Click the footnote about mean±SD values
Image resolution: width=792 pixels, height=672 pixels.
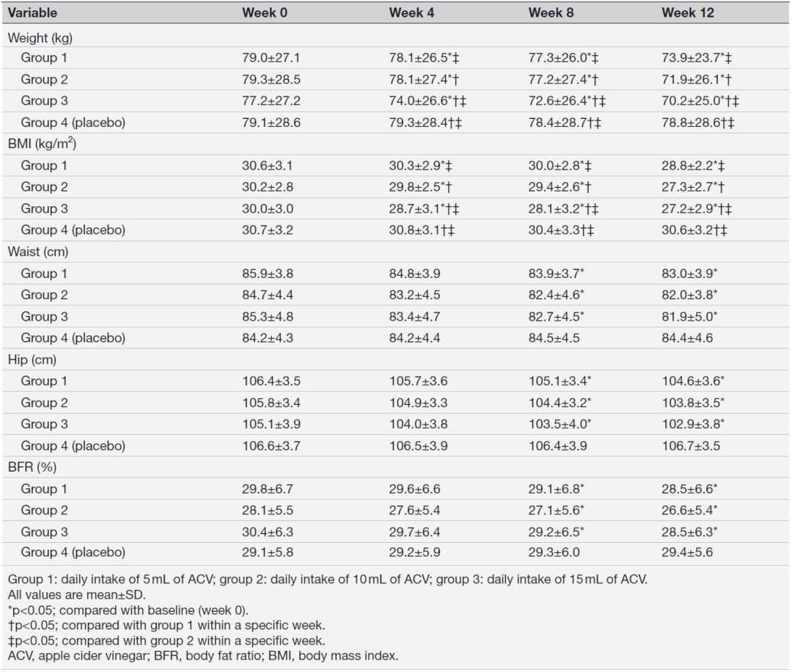pyautogui.click(x=77, y=595)
